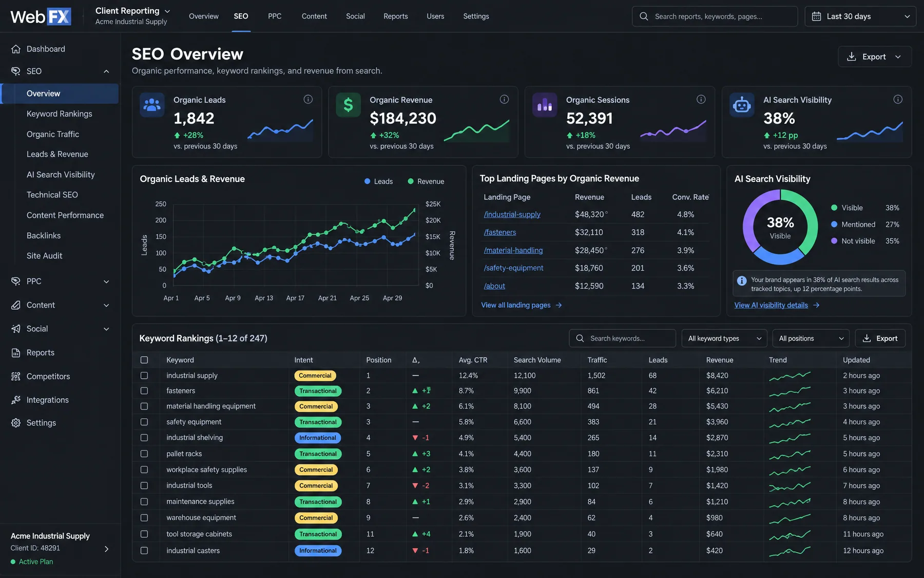924x578 pixels.
Task: Open Keyword Rankings in the sidebar
Action: click(60, 114)
